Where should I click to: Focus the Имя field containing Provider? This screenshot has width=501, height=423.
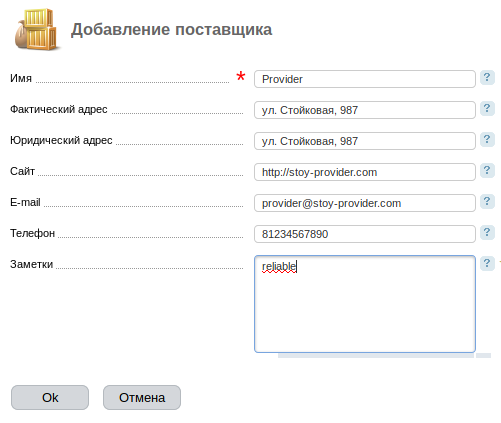365,79
